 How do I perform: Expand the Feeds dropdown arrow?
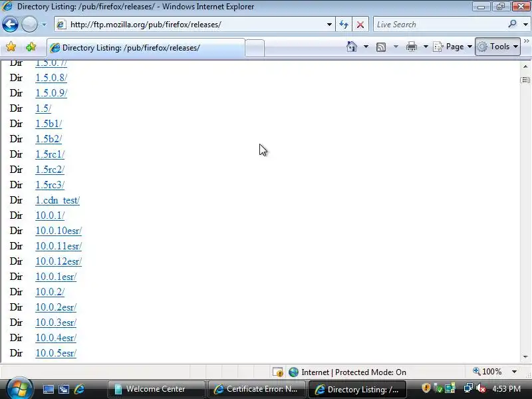(396, 47)
